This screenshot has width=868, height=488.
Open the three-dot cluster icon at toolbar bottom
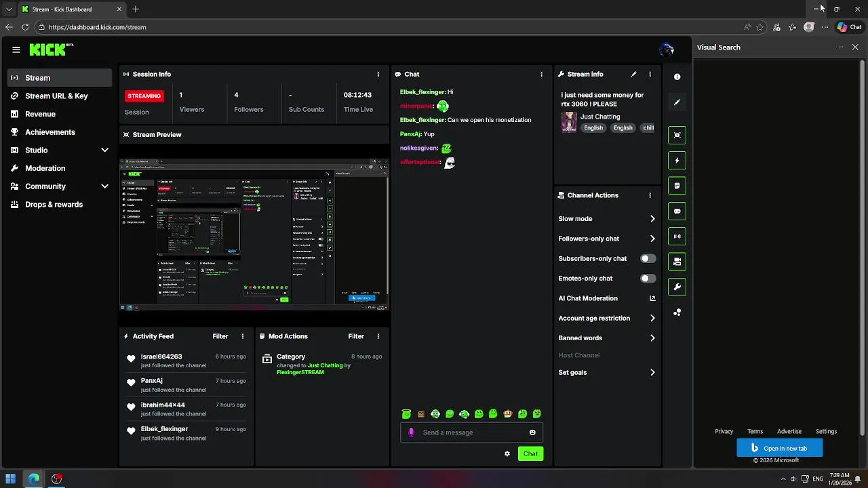point(677,312)
